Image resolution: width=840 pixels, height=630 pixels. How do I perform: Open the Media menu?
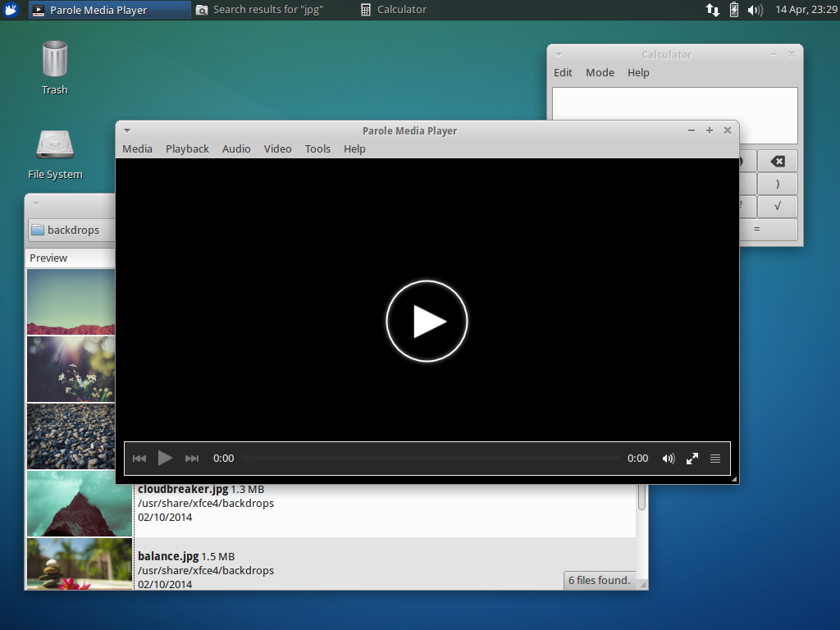(x=137, y=148)
